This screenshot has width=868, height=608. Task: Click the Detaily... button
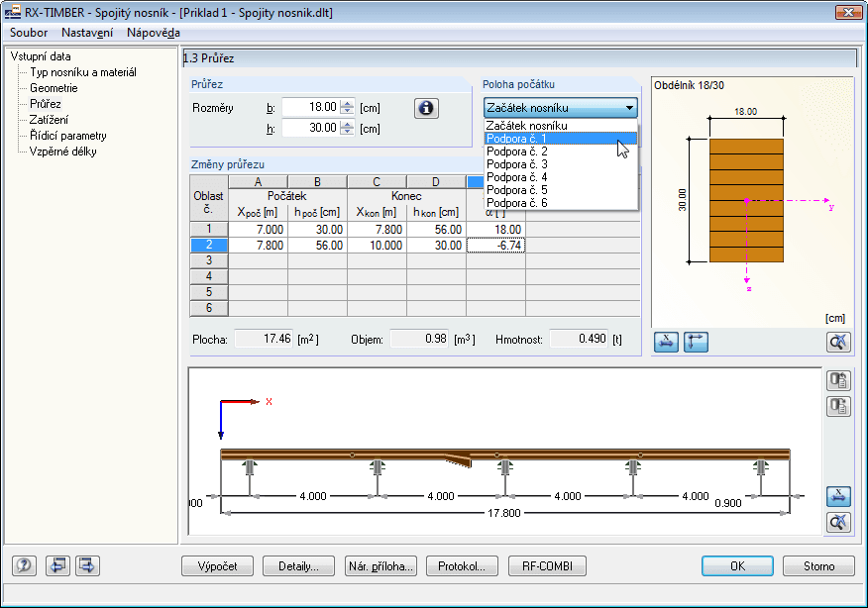click(298, 566)
